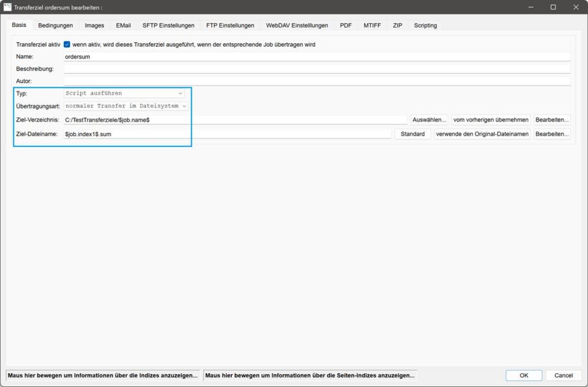Click the Auswählen... button
Image resolution: width=588 pixels, height=387 pixels.
point(429,119)
